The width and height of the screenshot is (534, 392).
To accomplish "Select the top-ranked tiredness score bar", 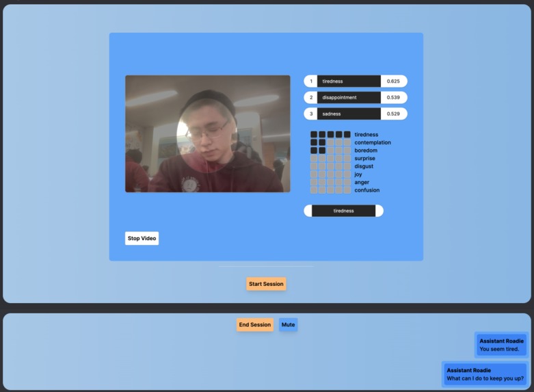I will tap(356, 81).
